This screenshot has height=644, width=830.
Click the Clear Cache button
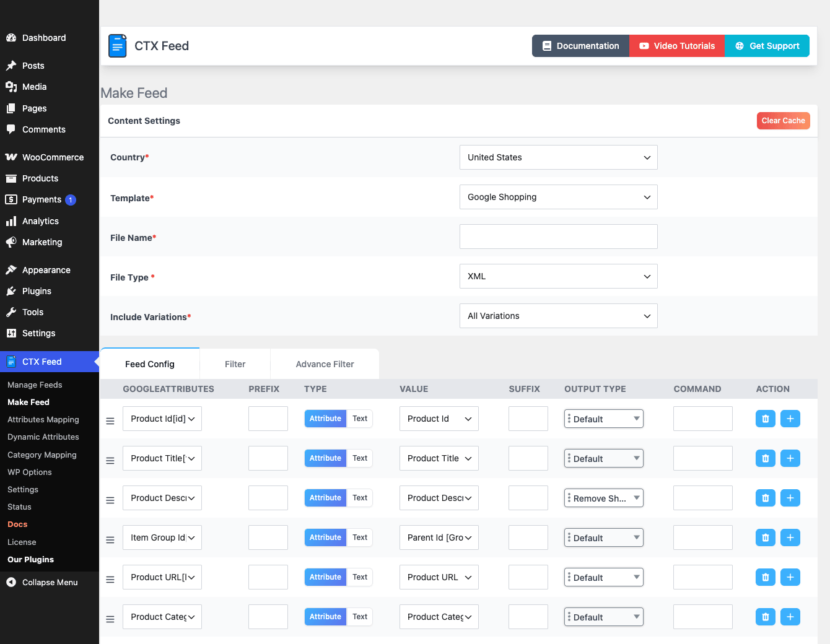pos(784,121)
